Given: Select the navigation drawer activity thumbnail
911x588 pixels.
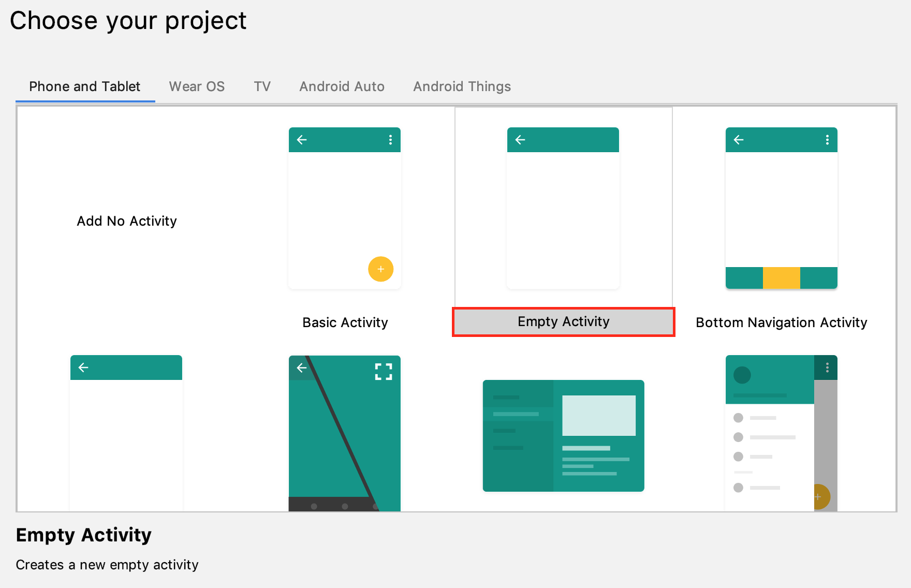Looking at the screenshot, I should [x=782, y=433].
